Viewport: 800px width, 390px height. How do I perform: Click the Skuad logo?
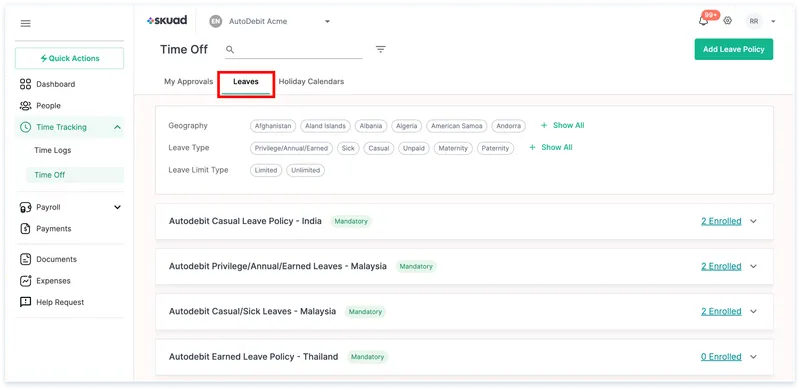click(167, 20)
